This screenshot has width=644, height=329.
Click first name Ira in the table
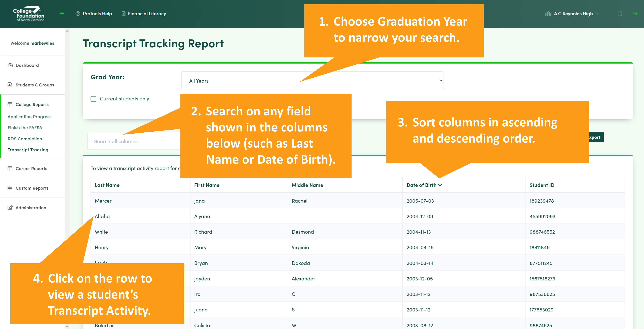click(197, 294)
